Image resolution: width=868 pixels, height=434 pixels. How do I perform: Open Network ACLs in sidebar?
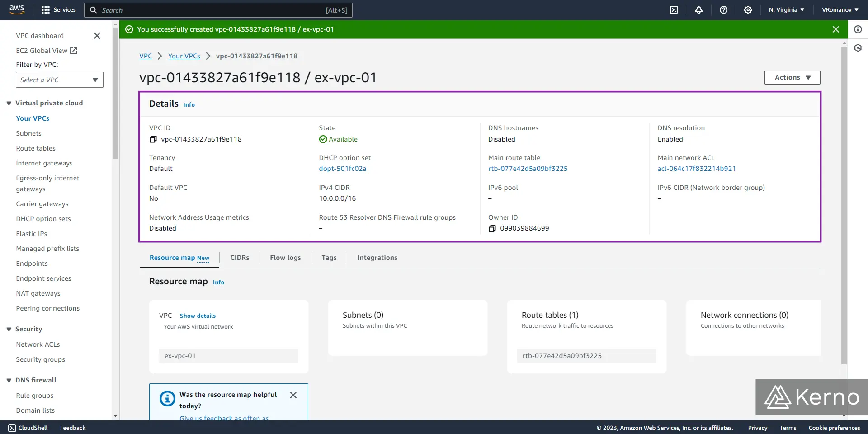[38, 344]
